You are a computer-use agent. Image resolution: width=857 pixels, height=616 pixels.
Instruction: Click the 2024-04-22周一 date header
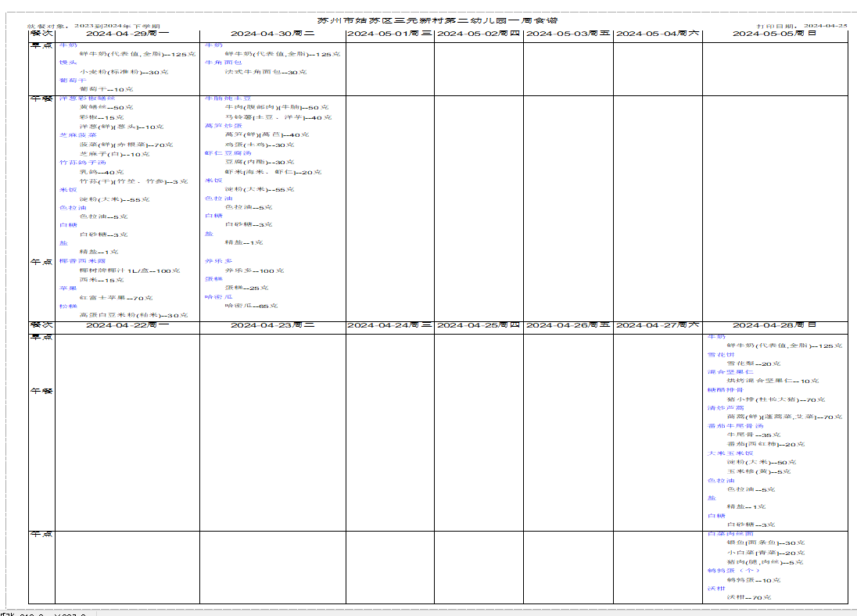pyautogui.click(x=127, y=325)
